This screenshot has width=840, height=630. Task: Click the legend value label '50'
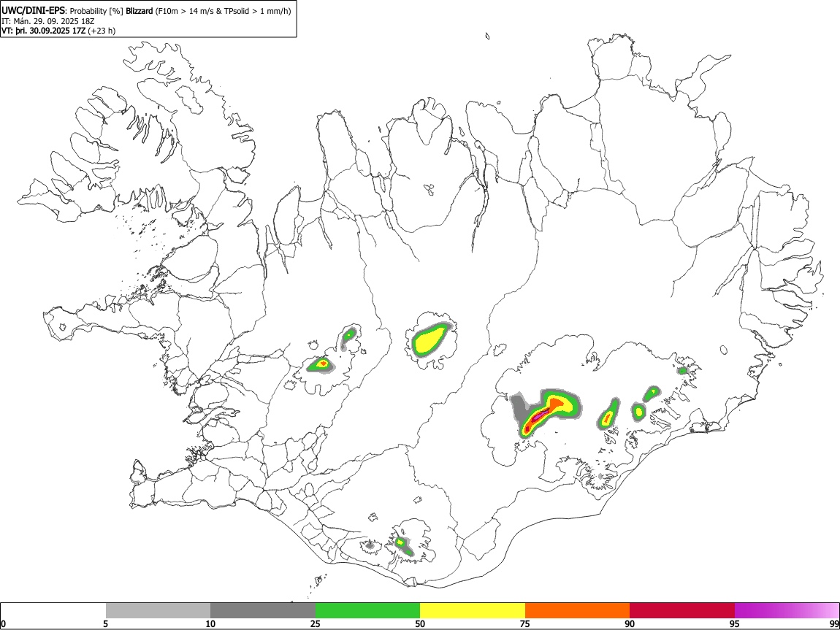tap(420, 624)
